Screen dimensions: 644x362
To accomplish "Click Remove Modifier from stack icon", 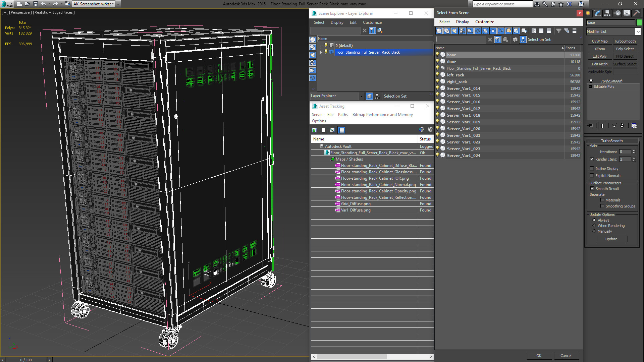I will pyautogui.click(x=622, y=126).
